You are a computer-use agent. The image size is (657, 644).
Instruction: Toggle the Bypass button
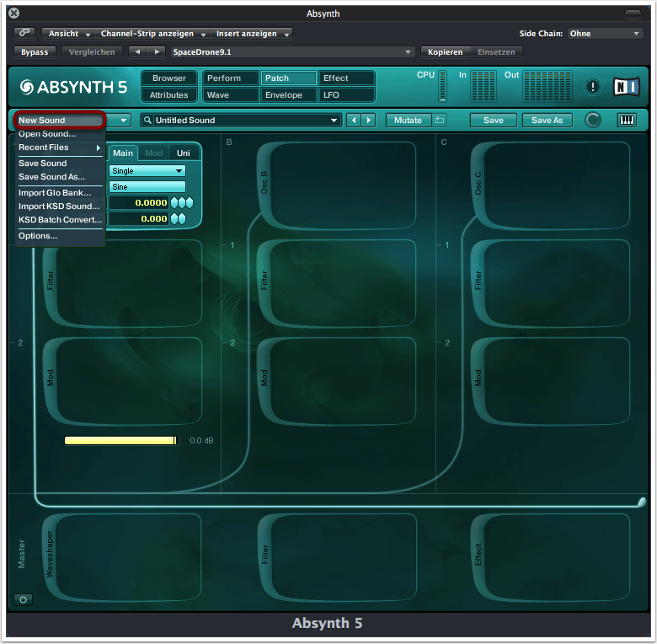pos(35,52)
